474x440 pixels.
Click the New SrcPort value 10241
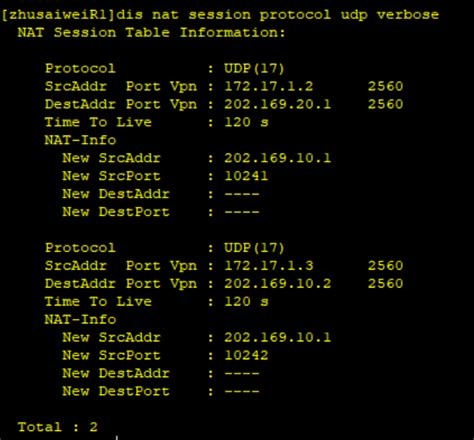[x=246, y=176]
